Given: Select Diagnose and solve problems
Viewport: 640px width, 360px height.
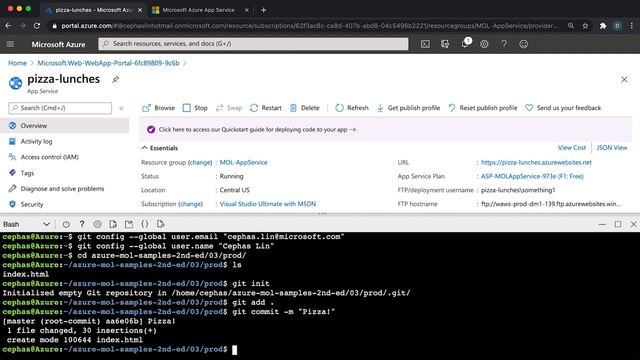Looking at the screenshot, I should click(64, 189).
